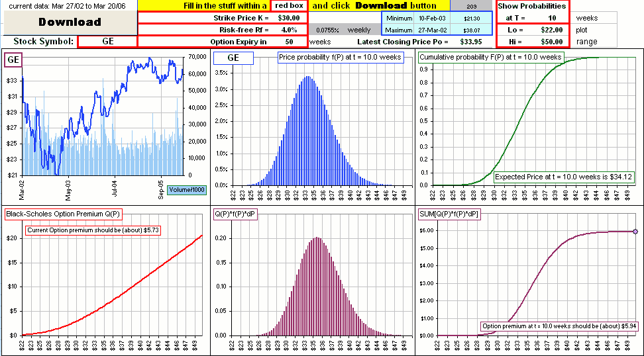Click 'Option premium at t = 10.0 weeks' $5.94 label
The width and height of the screenshot is (644, 356).
click(559, 326)
